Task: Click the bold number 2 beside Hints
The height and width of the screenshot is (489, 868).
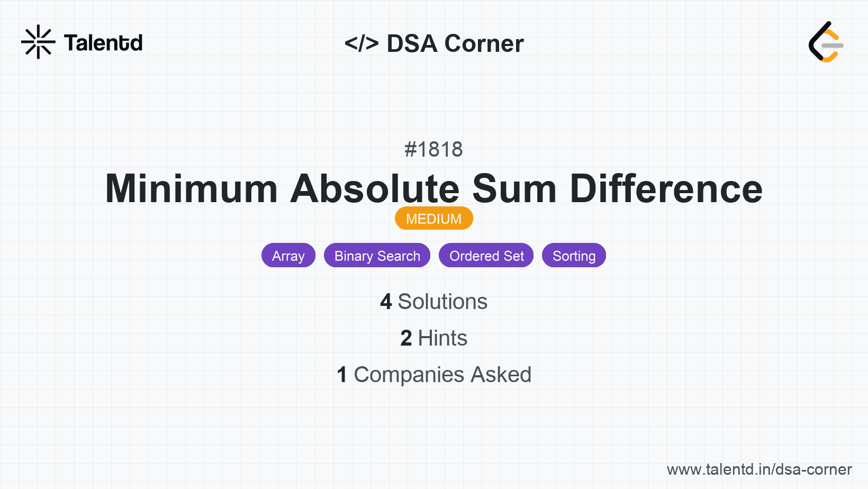Action: click(x=406, y=338)
